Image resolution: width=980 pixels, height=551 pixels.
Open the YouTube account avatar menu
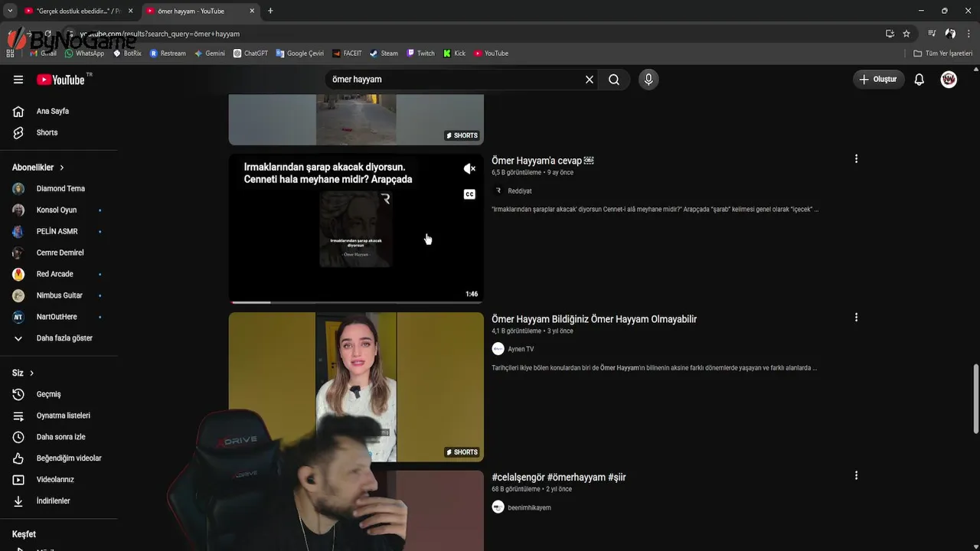click(949, 80)
